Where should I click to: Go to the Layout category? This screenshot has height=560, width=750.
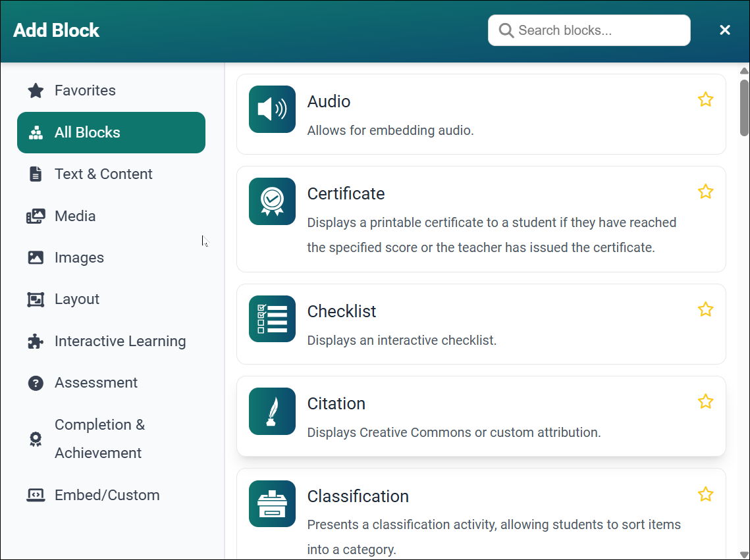click(x=111, y=299)
